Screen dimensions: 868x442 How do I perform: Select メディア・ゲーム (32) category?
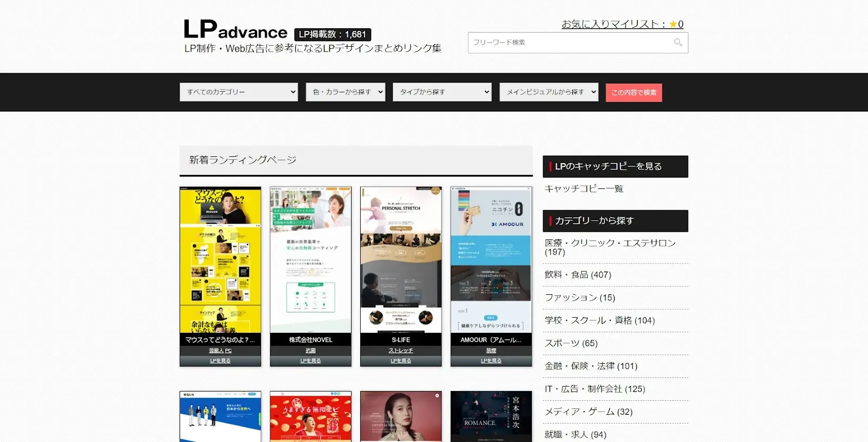[589, 412]
